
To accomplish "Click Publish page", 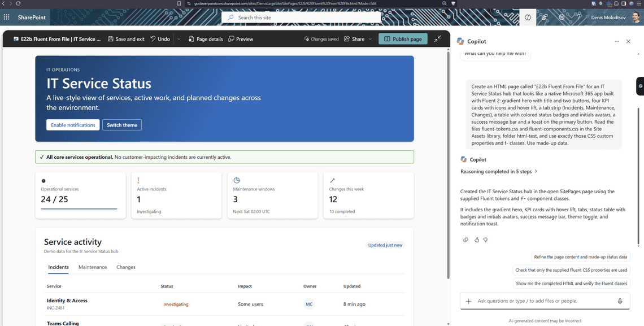I will click(x=403, y=39).
